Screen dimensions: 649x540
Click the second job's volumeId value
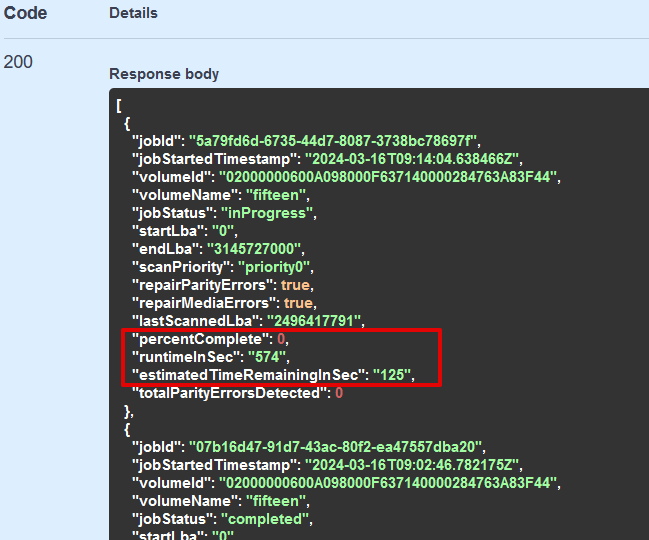point(388,483)
